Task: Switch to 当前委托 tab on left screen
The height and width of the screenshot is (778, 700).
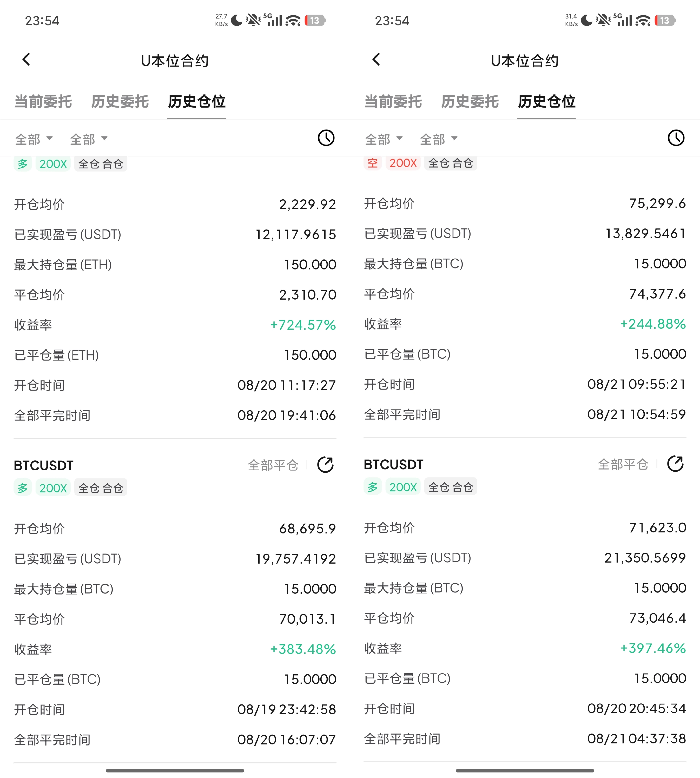Action: (x=43, y=102)
